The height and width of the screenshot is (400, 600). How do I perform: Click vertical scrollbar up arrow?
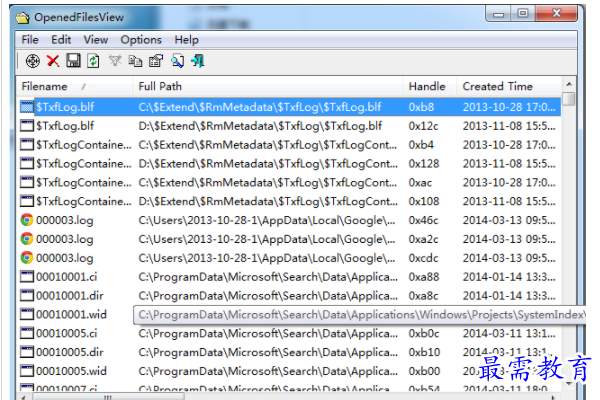click(x=569, y=84)
